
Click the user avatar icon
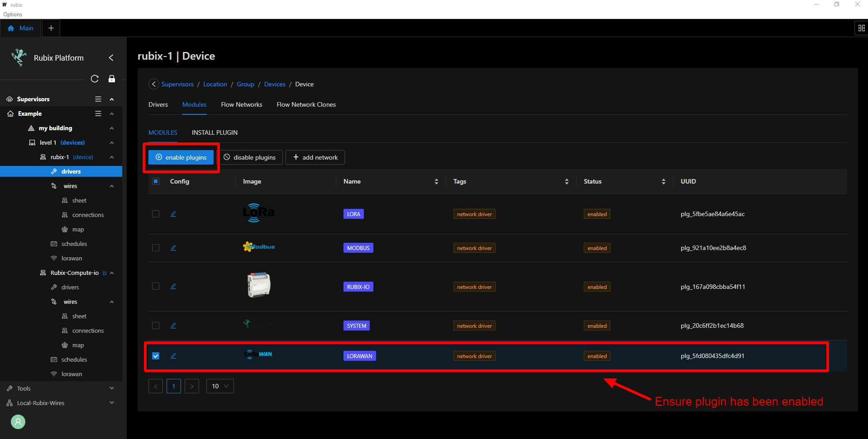pyautogui.click(x=18, y=422)
